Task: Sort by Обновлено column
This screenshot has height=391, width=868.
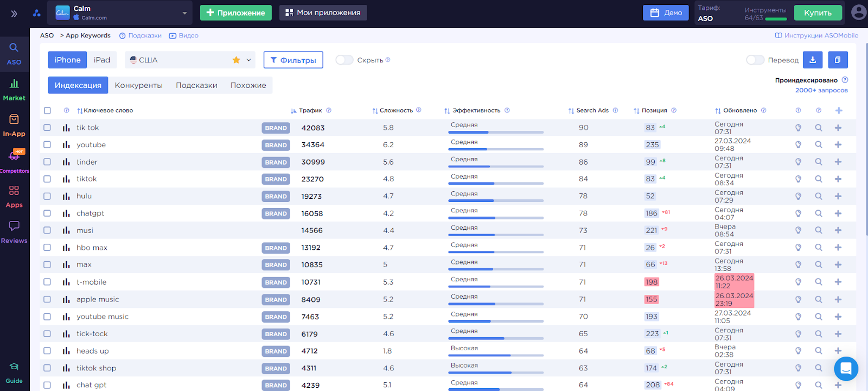Action: pos(736,110)
